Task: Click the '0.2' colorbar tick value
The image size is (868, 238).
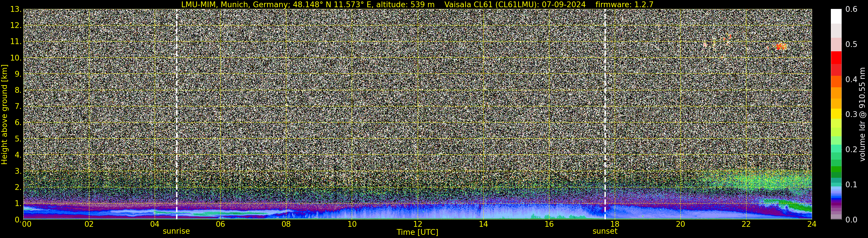Action: point(852,149)
